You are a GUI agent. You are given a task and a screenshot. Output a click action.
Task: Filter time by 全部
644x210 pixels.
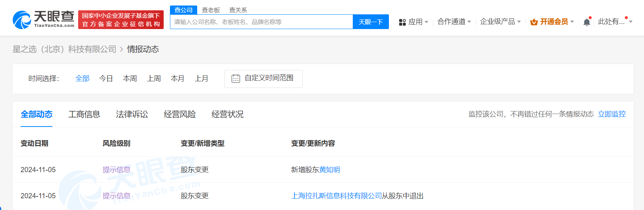pos(82,78)
